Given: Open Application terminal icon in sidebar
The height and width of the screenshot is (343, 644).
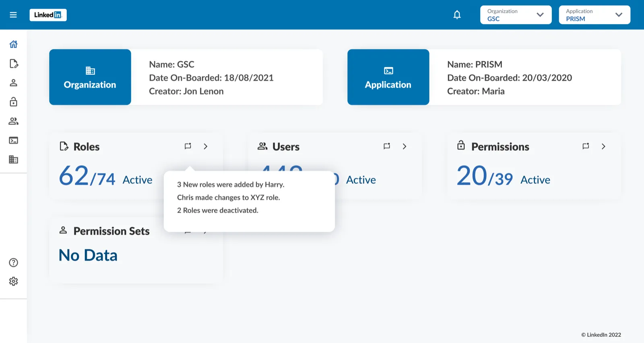Looking at the screenshot, I should [13, 140].
